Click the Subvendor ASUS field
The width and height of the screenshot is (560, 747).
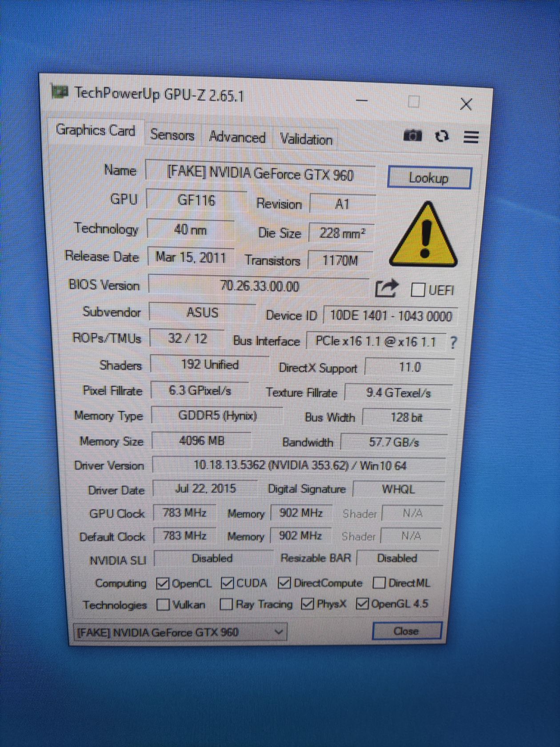click(202, 312)
